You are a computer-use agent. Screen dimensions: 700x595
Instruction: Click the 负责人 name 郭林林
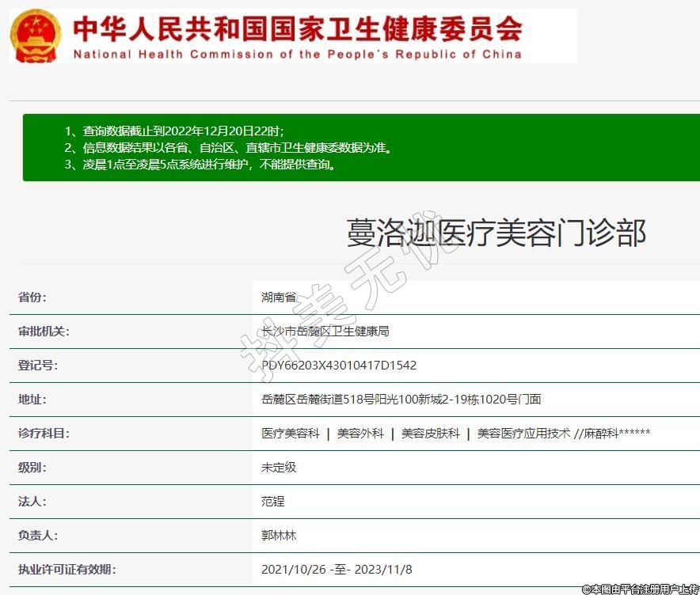(279, 536)
